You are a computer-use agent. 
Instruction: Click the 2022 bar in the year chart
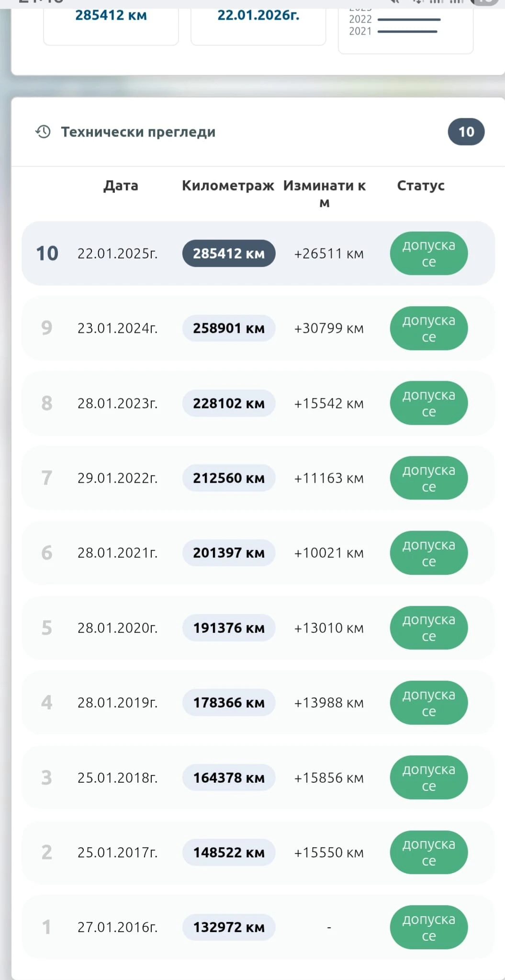[409, 20]
